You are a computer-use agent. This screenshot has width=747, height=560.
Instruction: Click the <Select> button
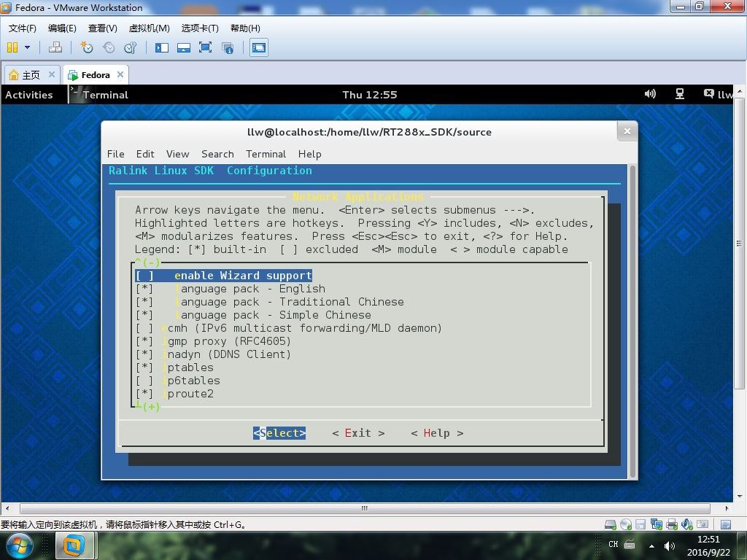(279, 433)
